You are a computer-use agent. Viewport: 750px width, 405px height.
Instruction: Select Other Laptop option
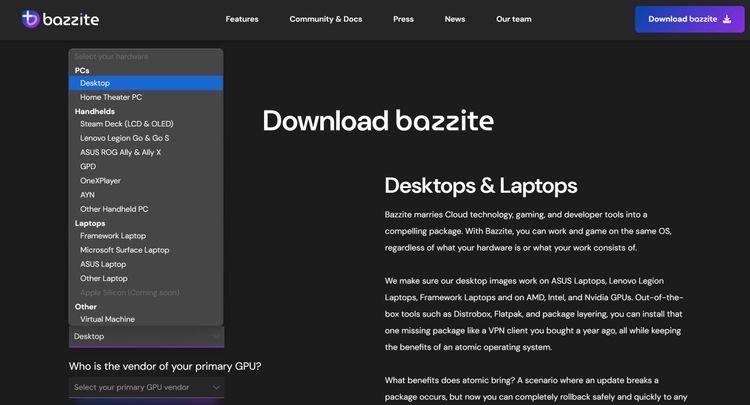coord(146,278)
